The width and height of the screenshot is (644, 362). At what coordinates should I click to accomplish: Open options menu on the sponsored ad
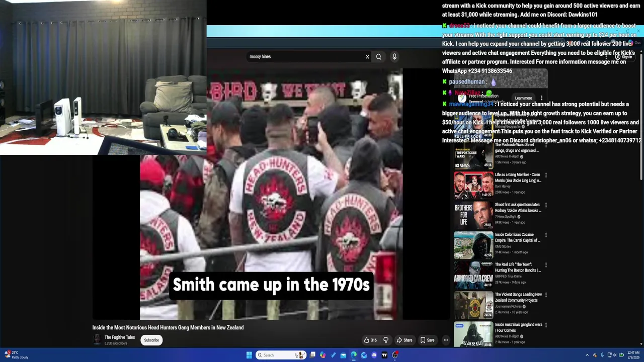point(542,98)
